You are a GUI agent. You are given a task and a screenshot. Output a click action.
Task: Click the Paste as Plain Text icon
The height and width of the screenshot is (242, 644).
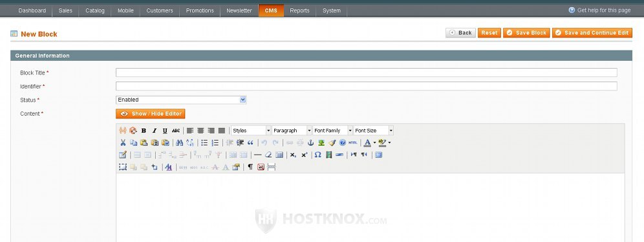pos(155,142)
